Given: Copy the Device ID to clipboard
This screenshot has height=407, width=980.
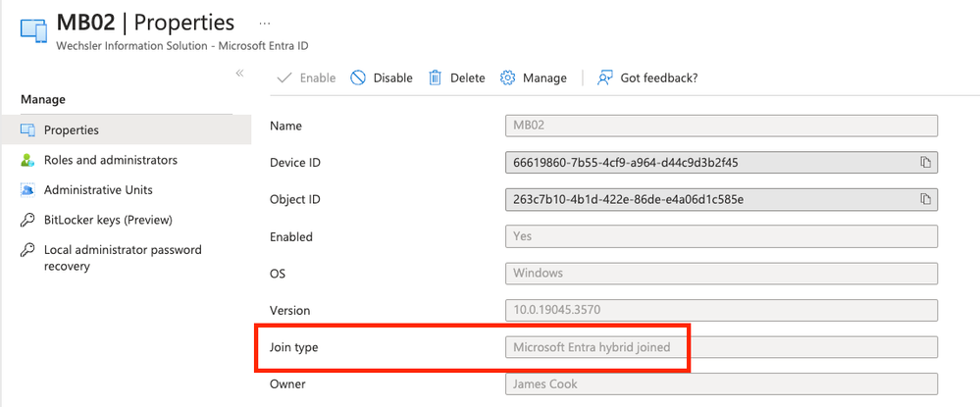Looking at the screenshot, I should [926, 163].
